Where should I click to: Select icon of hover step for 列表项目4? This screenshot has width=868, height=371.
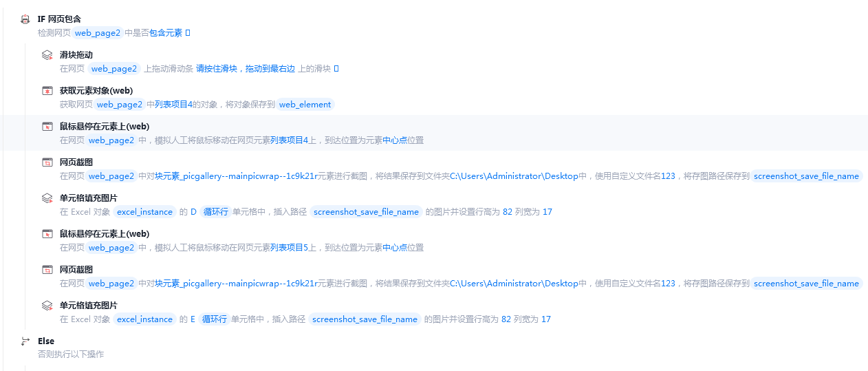47,127
